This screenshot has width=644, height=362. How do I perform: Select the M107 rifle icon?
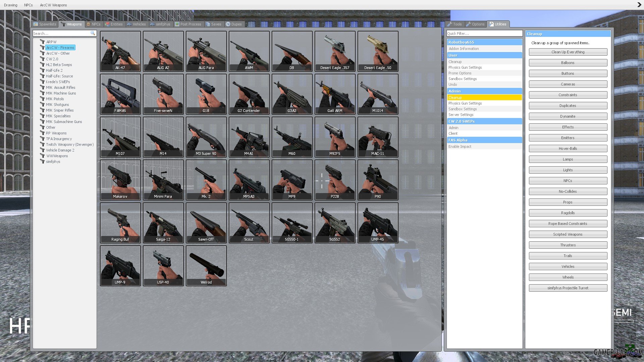point(120,137)
